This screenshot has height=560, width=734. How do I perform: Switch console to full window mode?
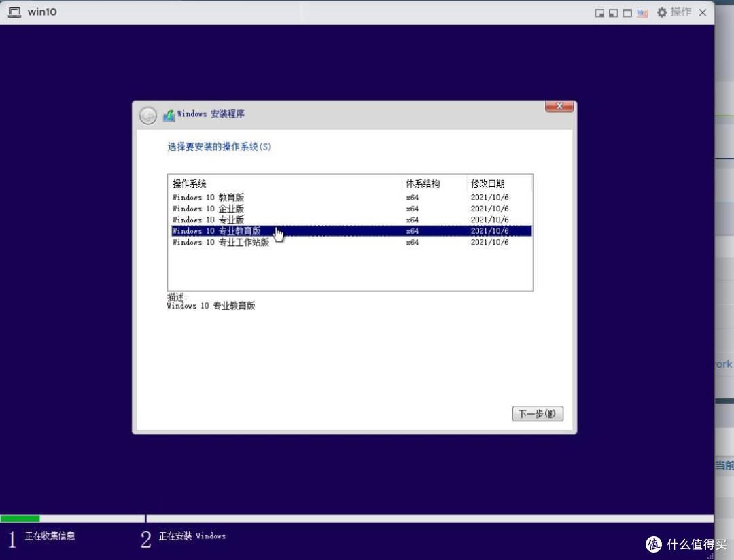[x=627, y=13]
